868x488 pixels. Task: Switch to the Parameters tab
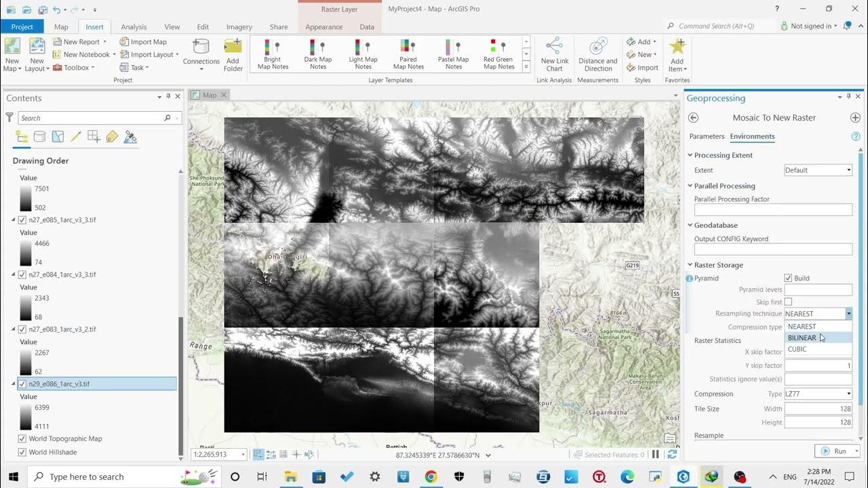(707, 137)
